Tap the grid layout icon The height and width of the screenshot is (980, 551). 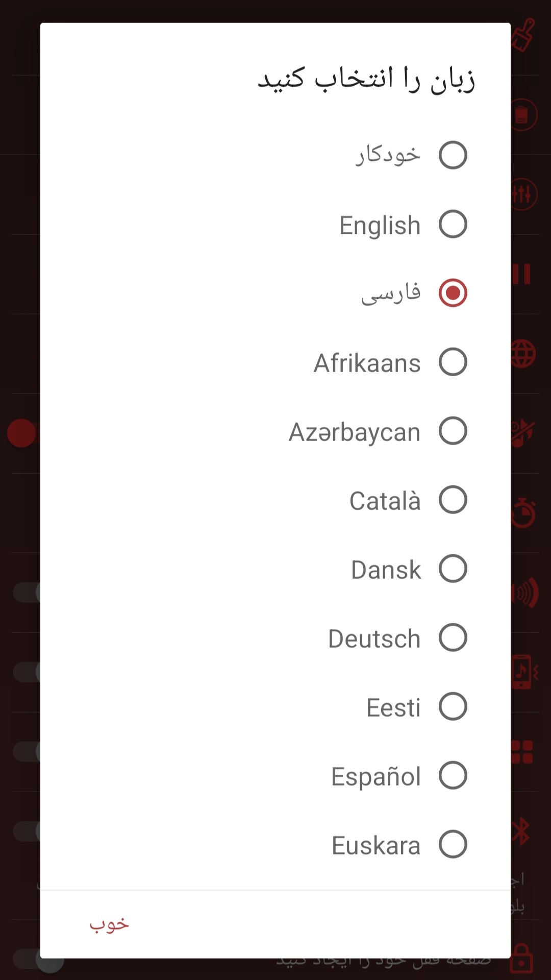tap(522, 752)
